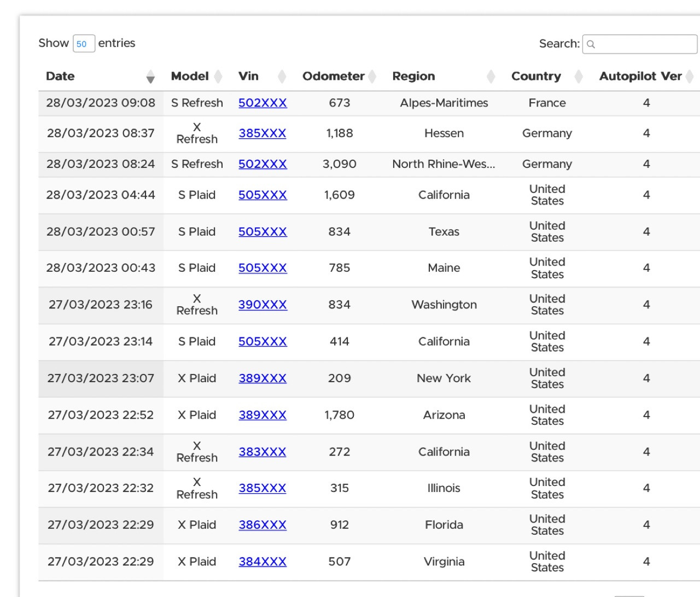Open the Show 50 entries dropdown
700x597 pixels.
pyautogui.click(x=84, y=44)
